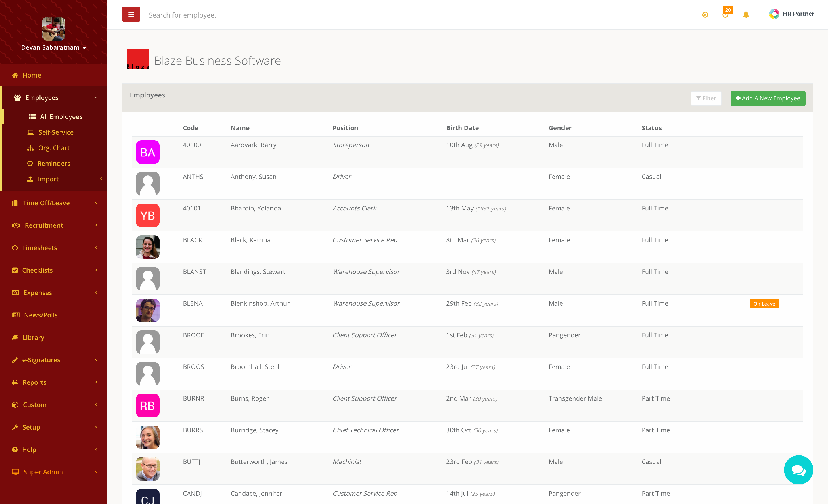Open Devan Sabaratnam user dropdown
Screen dimensions: 828x504
pyautogui.click(x=54, y=48)
